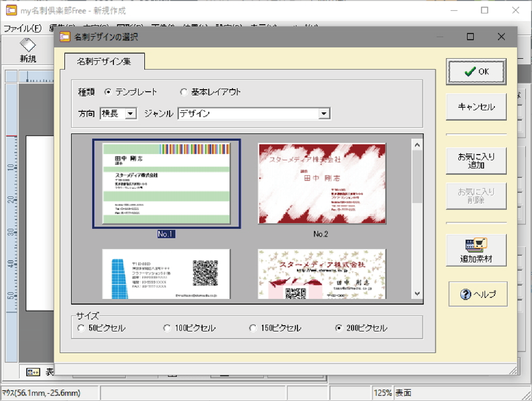The height and width of the screenshot is (401, 532).
Task: Click the my名刺倶楽部Free main window icon
Action: point(11,10)
